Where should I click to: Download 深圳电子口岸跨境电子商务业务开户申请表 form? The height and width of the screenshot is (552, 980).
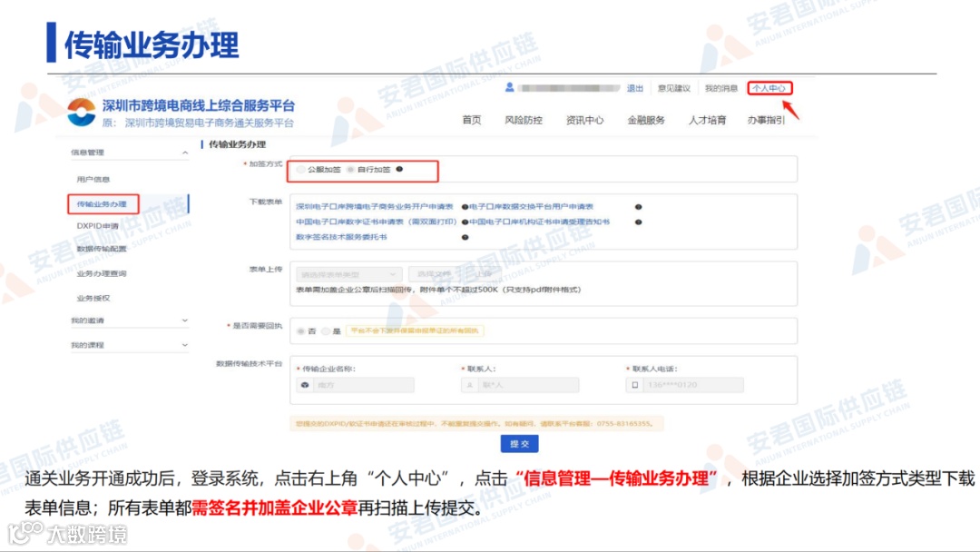point(375,206)
